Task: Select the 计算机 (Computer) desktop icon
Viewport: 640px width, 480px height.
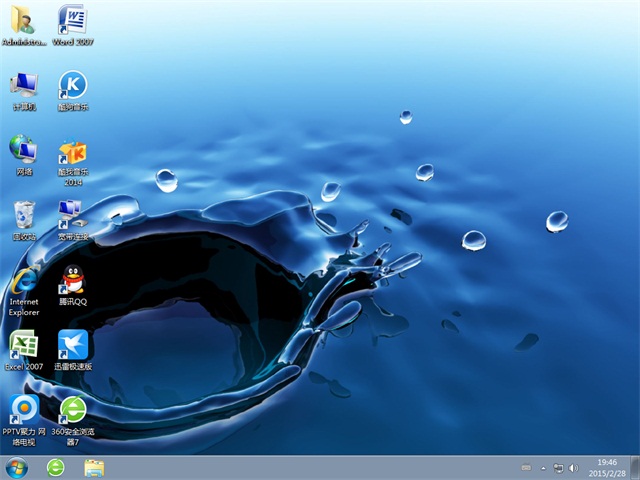Action: click(23, 86)
